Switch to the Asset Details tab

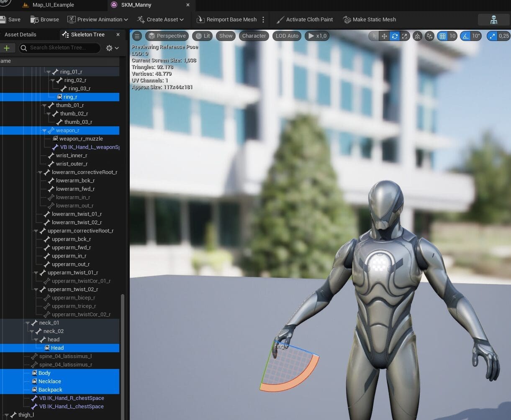pos(20,35)
